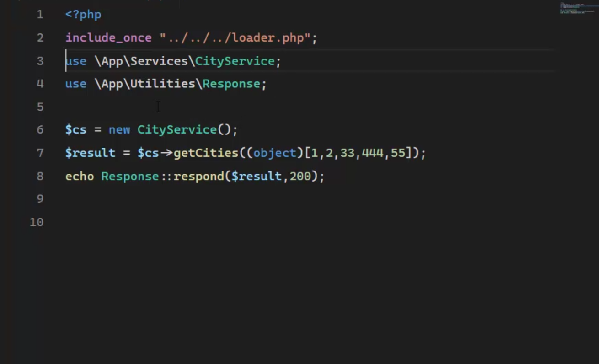Click the $cs variable on line 6
This screenshot has width=599, height=364.
pyautogui.click(x=76, y=130)
